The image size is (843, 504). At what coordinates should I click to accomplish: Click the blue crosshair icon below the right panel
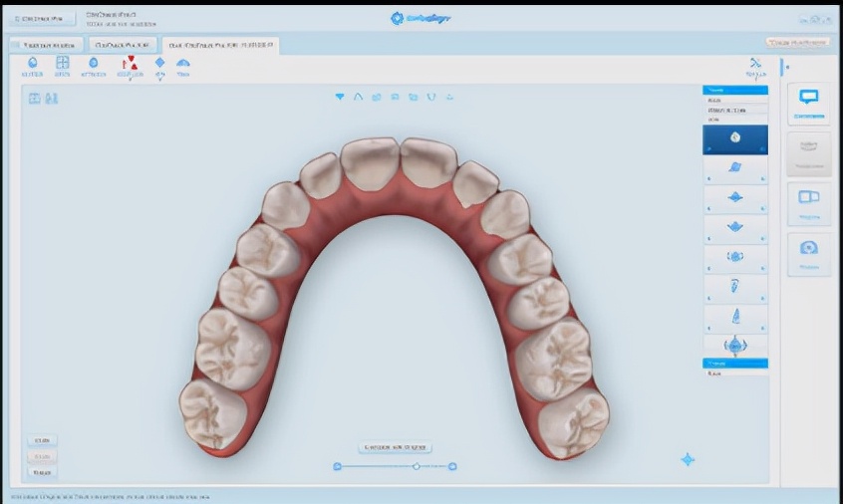[x=687, y=459]
